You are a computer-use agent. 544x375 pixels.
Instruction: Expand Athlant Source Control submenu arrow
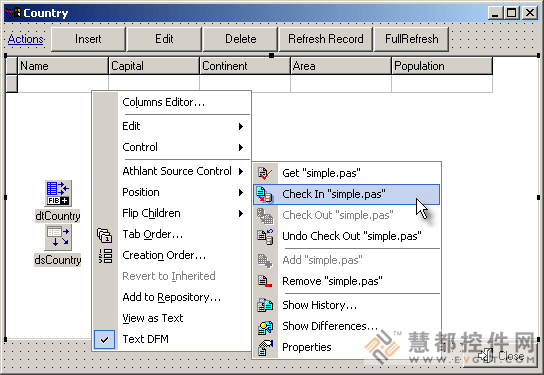[241, 171]
